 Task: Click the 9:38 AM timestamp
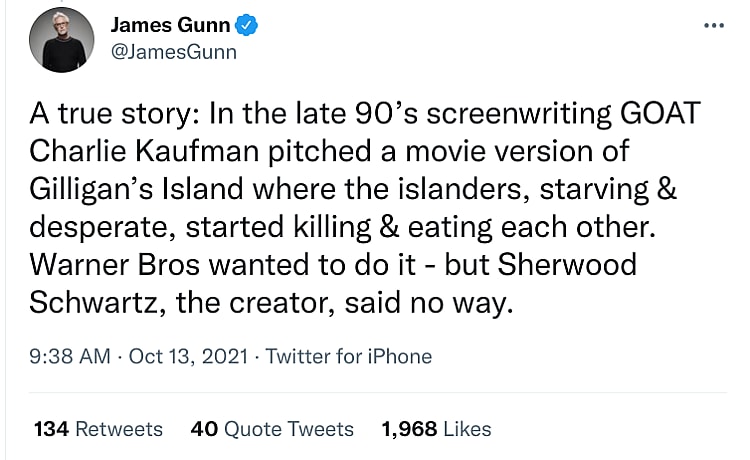[x=72, y=356]
